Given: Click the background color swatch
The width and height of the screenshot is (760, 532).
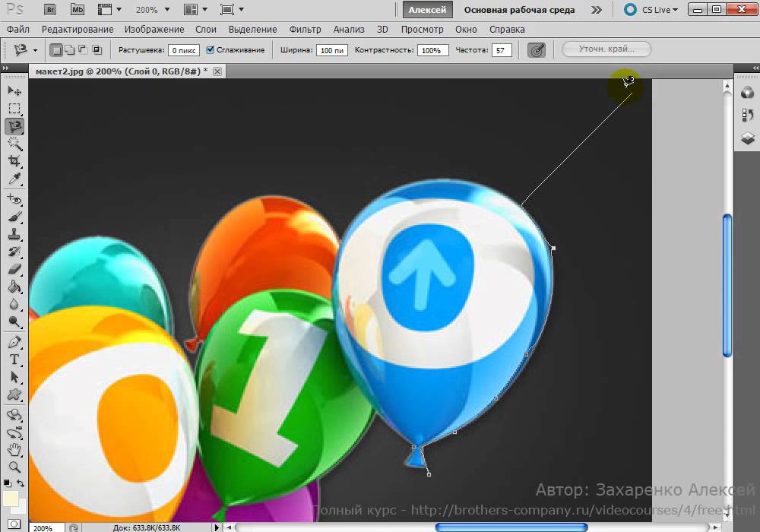Looking at the screenshot, I should (21, 508).
